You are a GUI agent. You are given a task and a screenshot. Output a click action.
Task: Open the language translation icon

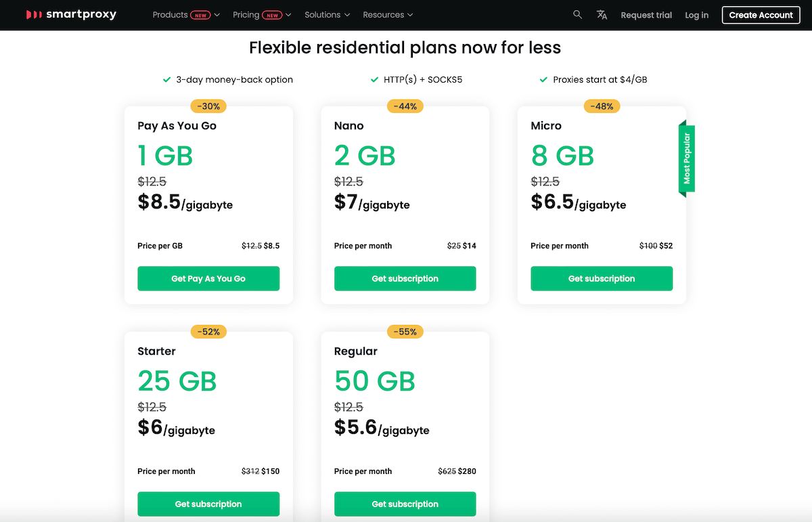(602, 15)
